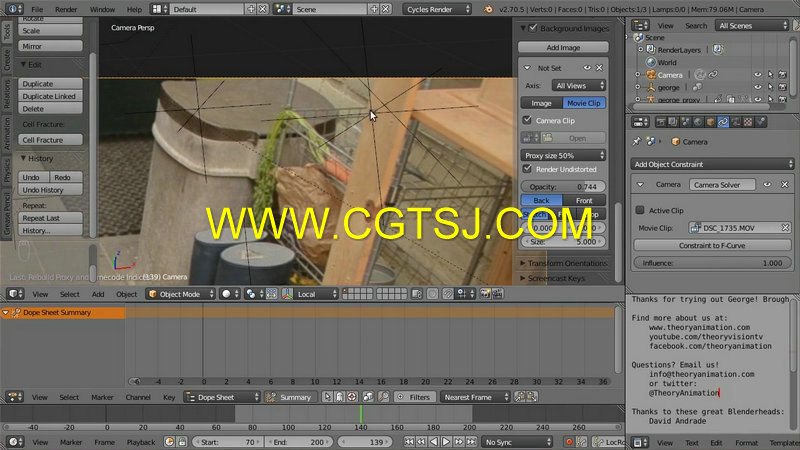Toggle the Render Undistorted checkbox

[527, 169]
